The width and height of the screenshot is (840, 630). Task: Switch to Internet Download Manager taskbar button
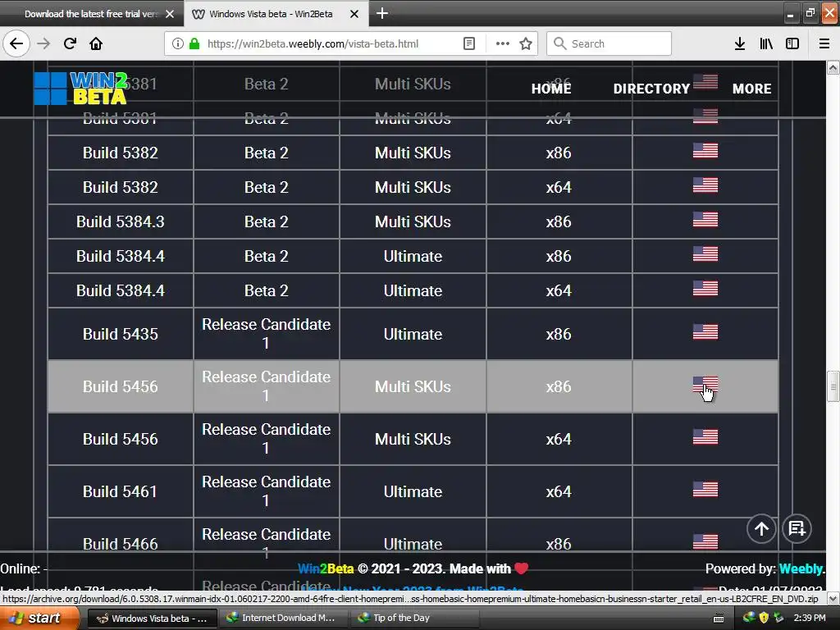(282, 619)
